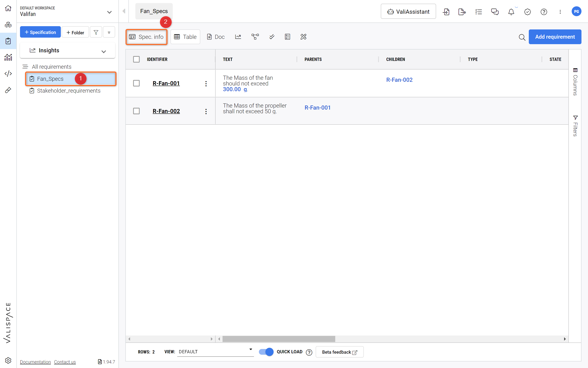
Task: Open the analysis charts module icon
Action: click(8, 57)
